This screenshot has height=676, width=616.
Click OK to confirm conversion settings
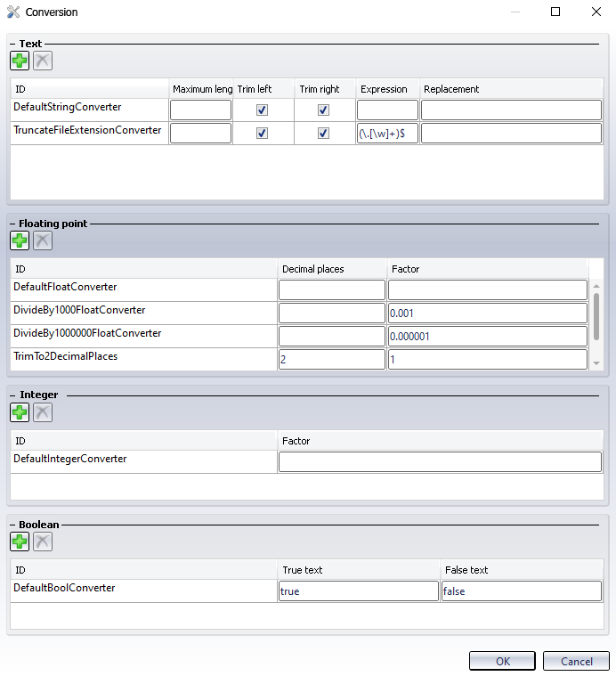click(503, 661)
